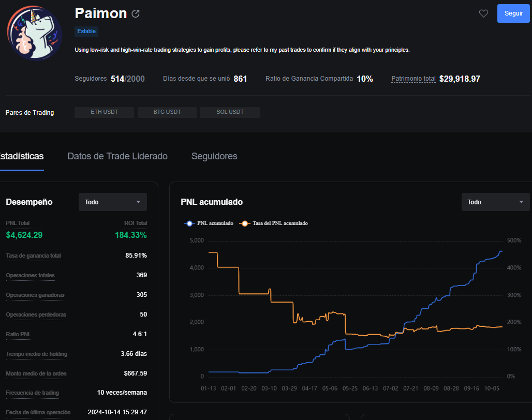Click the Ratio PNL label

tap(18, 334)
